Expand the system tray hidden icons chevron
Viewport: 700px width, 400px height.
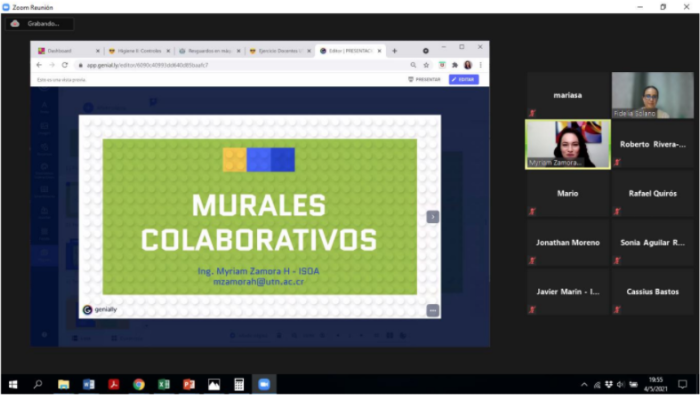point(584,384)
